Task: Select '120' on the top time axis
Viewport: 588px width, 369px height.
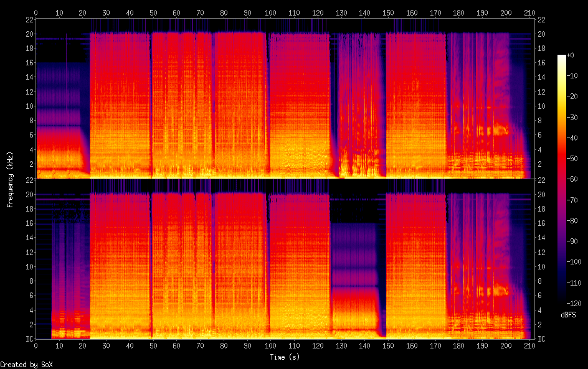Action: pos(318,12)
